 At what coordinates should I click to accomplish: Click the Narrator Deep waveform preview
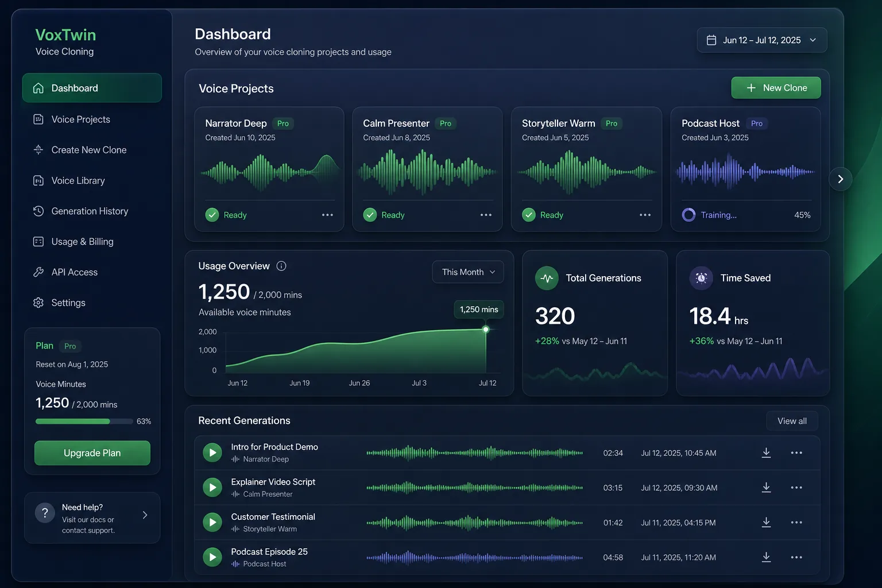pyautogui.click(x=269, y=171)
